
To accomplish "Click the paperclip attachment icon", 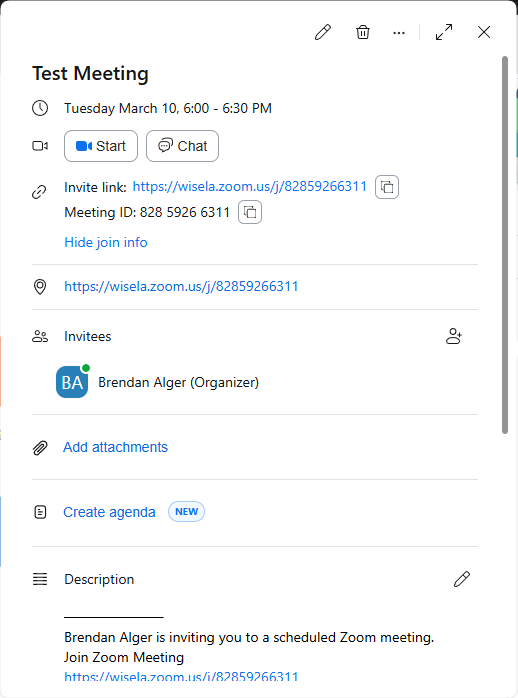I will pyautogui.click(x=40, y=447).
